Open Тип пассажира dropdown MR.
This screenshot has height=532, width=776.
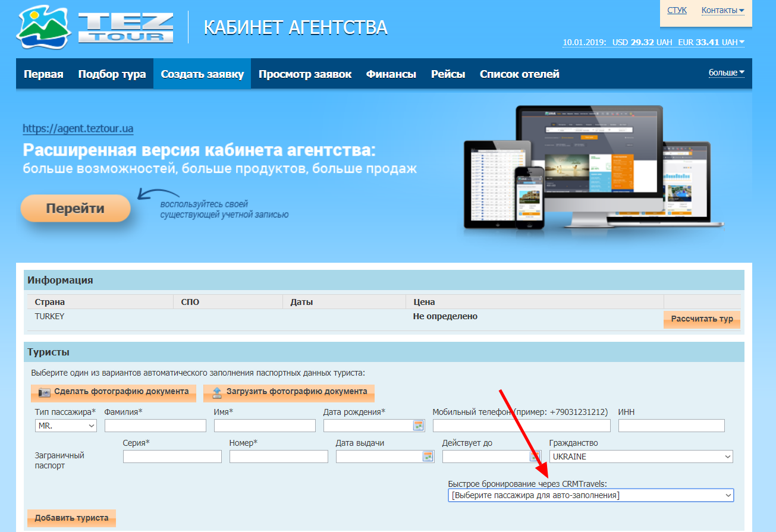pos(66,426)
